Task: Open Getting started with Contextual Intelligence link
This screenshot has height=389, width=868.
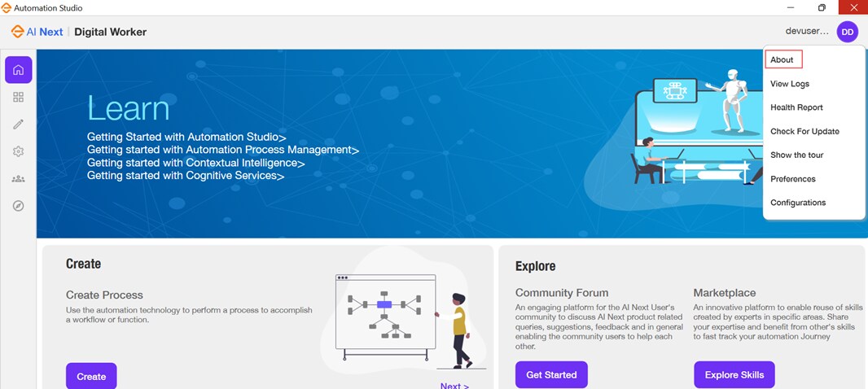Action: [x=196, y=164]
